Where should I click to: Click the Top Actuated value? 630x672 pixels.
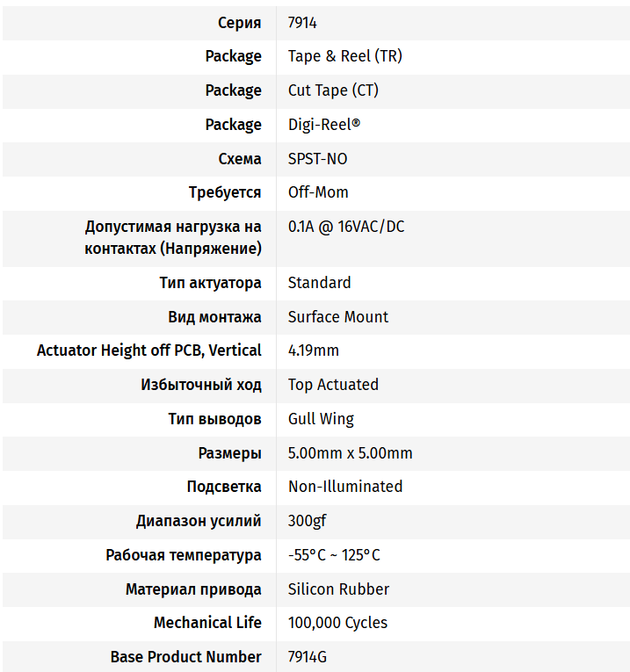(x=333, y=385)
